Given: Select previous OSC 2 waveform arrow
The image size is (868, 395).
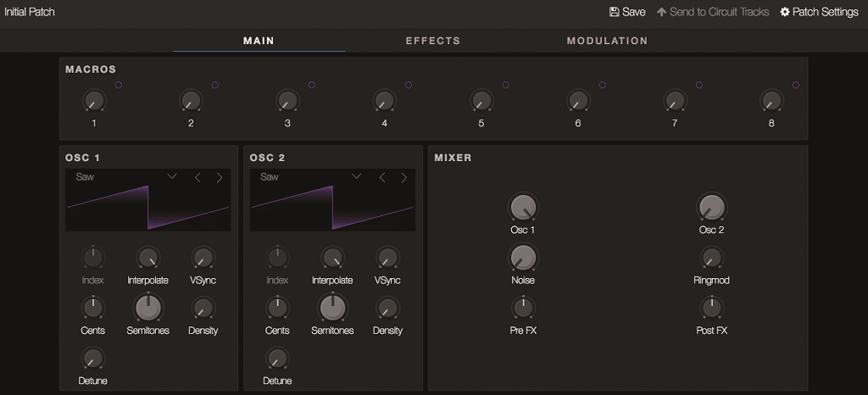Looking at the screenshot, I should coord(381,178).
